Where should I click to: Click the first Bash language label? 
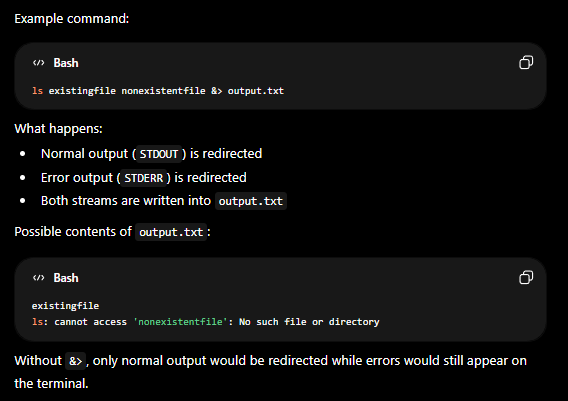[66, 63]
